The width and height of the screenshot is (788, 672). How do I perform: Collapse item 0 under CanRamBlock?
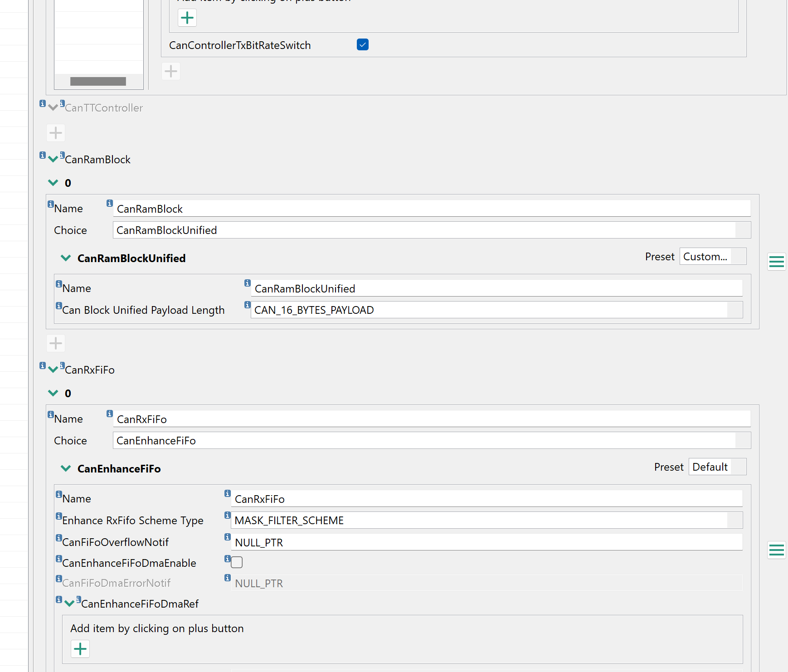click(53, 182)
